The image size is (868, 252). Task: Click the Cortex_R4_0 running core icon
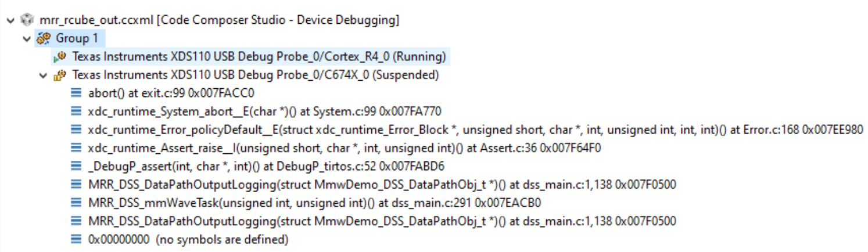(x=60, y=57)
